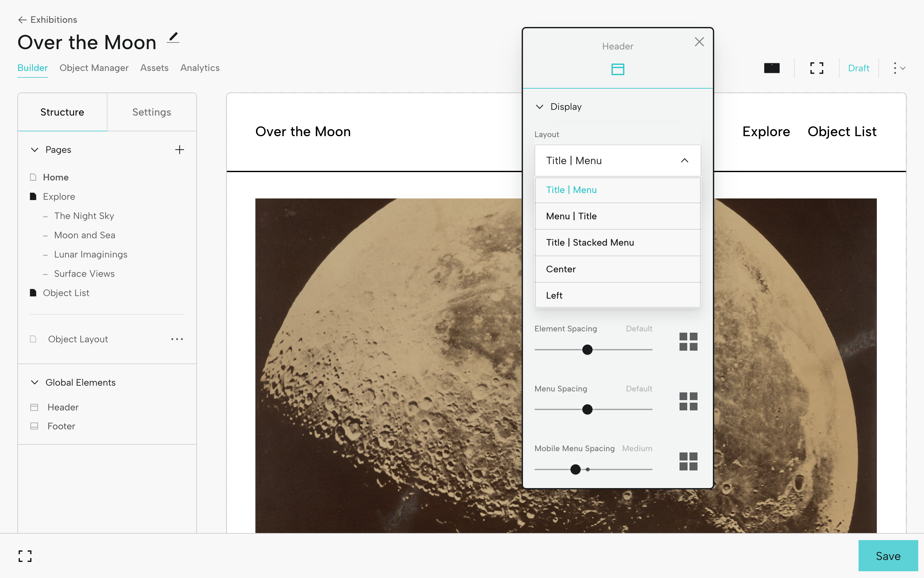
Task: Collapse the Pages section
Action: tap(35, 149)
